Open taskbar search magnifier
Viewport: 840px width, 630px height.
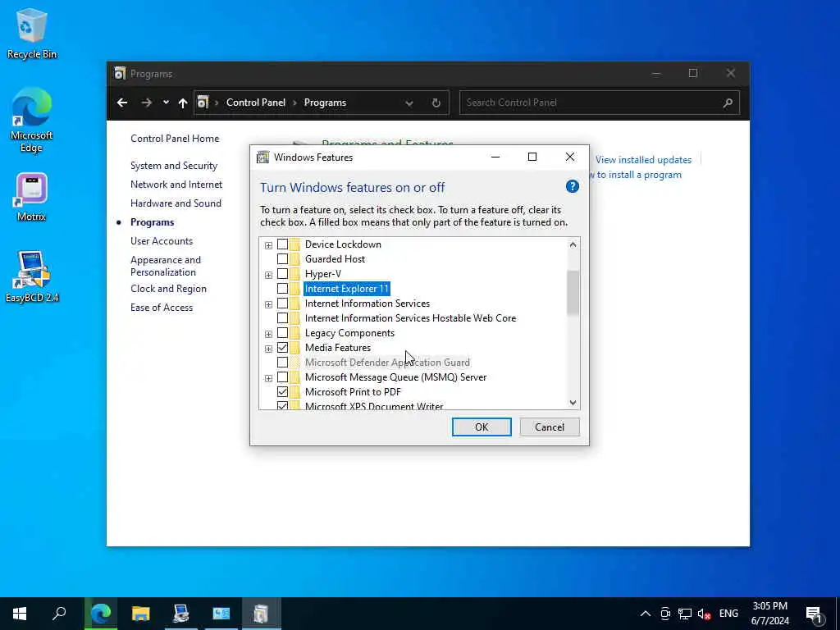[59, 614]
